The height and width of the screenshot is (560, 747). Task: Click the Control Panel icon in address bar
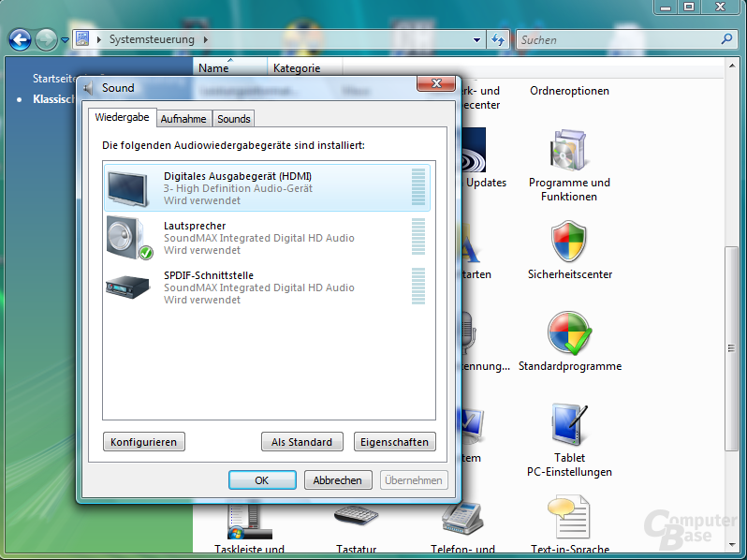[x=83, y=38]
